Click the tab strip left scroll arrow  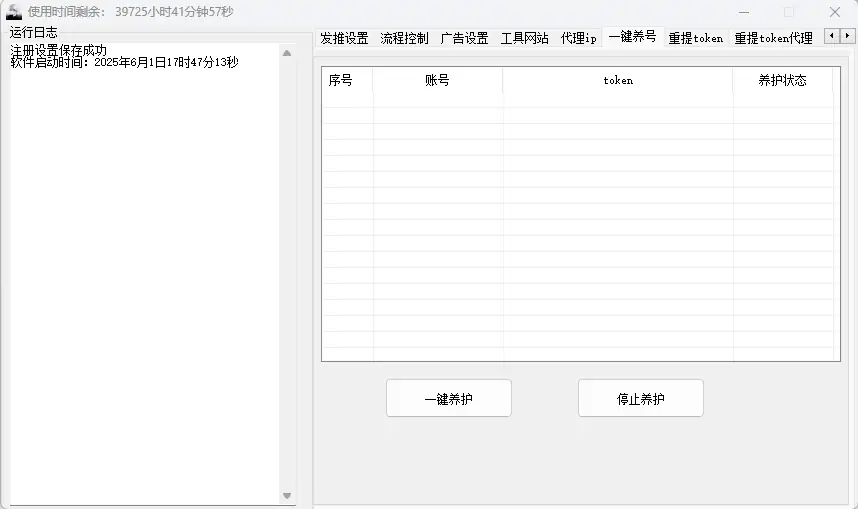coord(832,36)
